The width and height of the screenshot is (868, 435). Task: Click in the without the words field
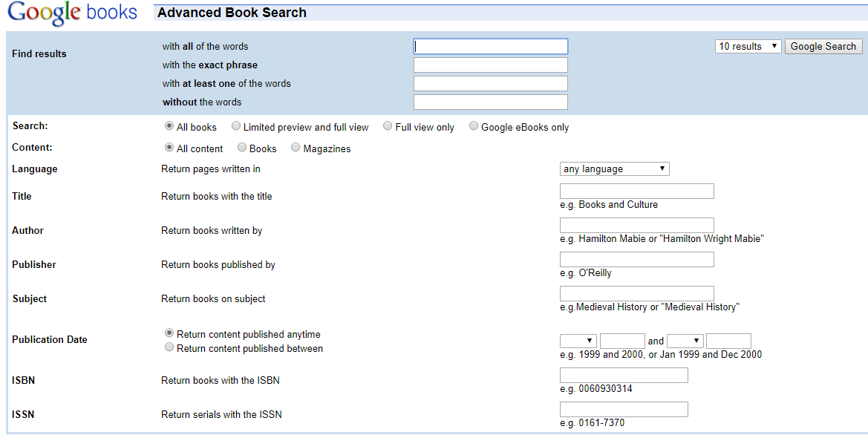coord(490,101)
